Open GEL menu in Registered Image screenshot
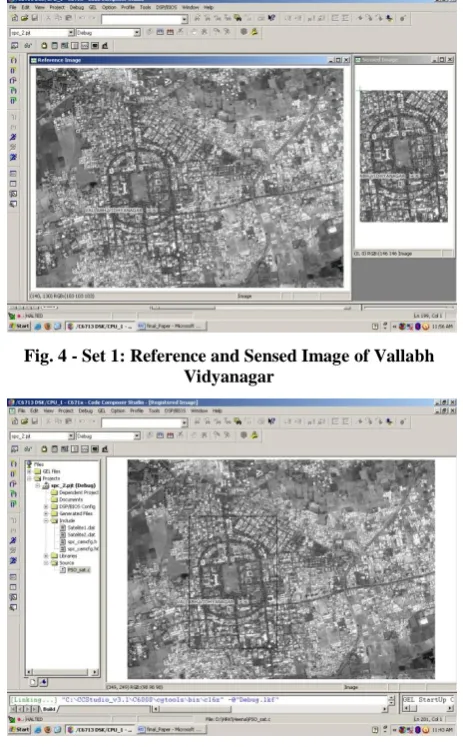463x747 pixels. click(101, 411)
